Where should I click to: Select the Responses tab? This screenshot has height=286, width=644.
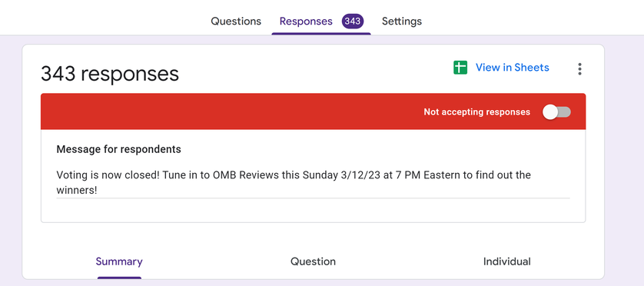pos(306,22)
